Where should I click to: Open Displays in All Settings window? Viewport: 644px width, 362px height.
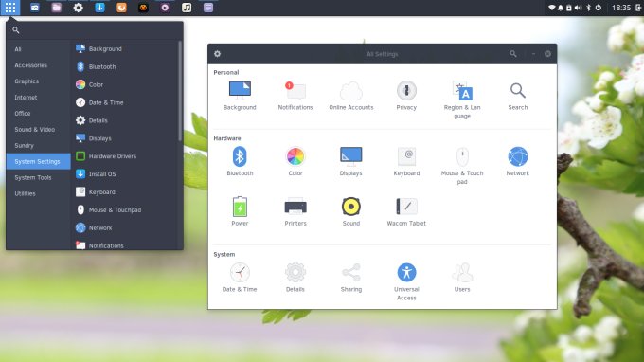coord(350,161)
